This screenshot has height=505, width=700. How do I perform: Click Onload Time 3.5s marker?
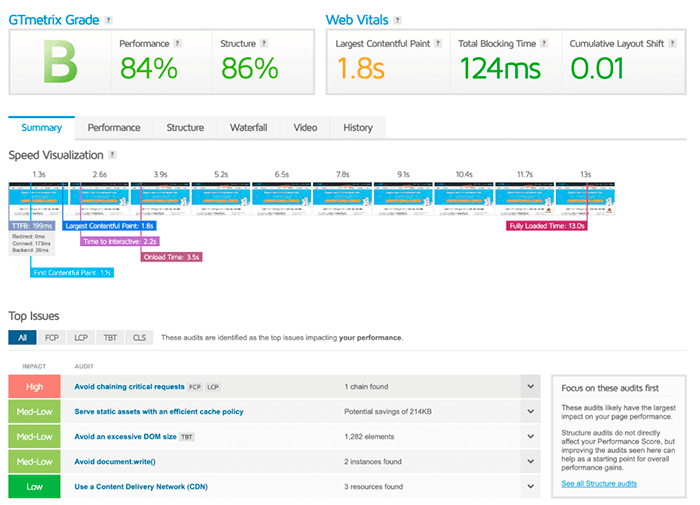click(171, 257)
